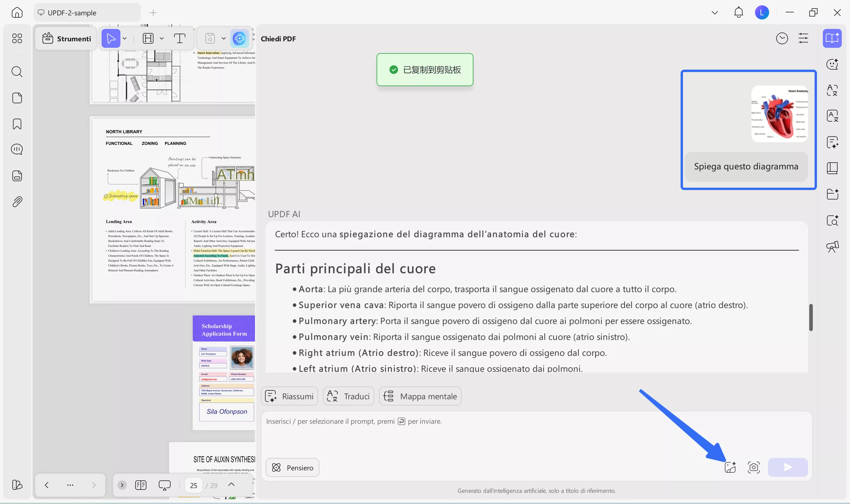The width and height of the screenshot is (850, 504).
Task: Click the Mappa mentale button
Action: pos(420,396)
